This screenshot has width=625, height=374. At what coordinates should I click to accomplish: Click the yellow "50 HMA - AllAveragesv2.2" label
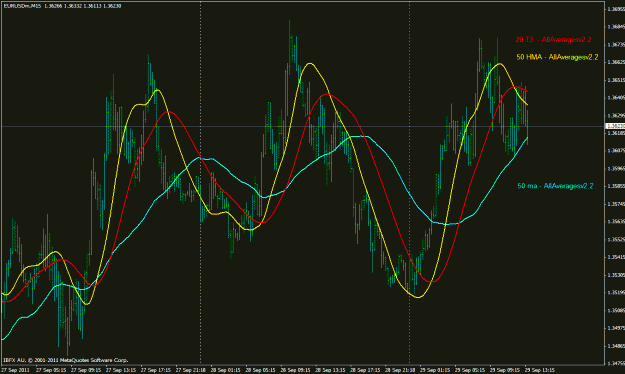[x=557, y=57]
